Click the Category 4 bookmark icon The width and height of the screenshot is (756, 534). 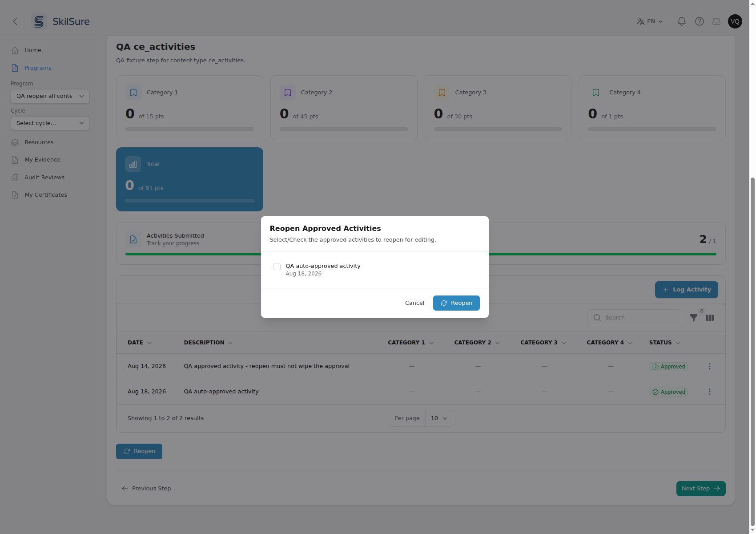[x=596, y=93]
